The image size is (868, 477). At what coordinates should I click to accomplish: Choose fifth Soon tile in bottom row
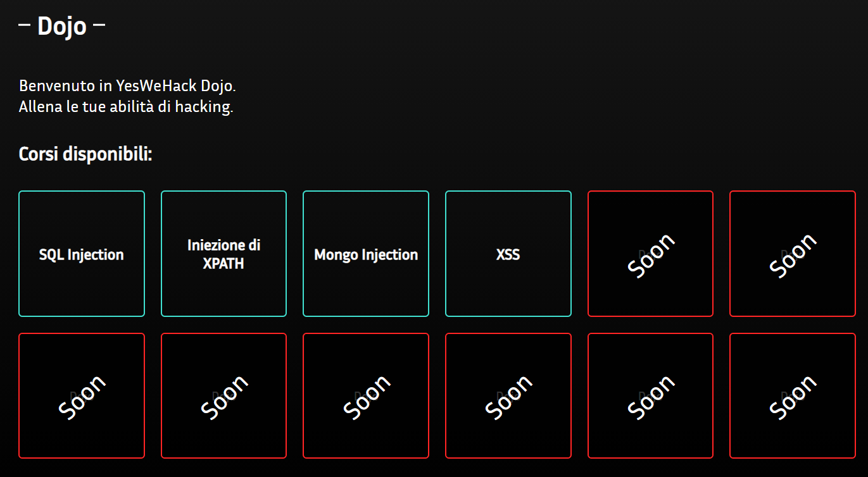tap(650, 395)
